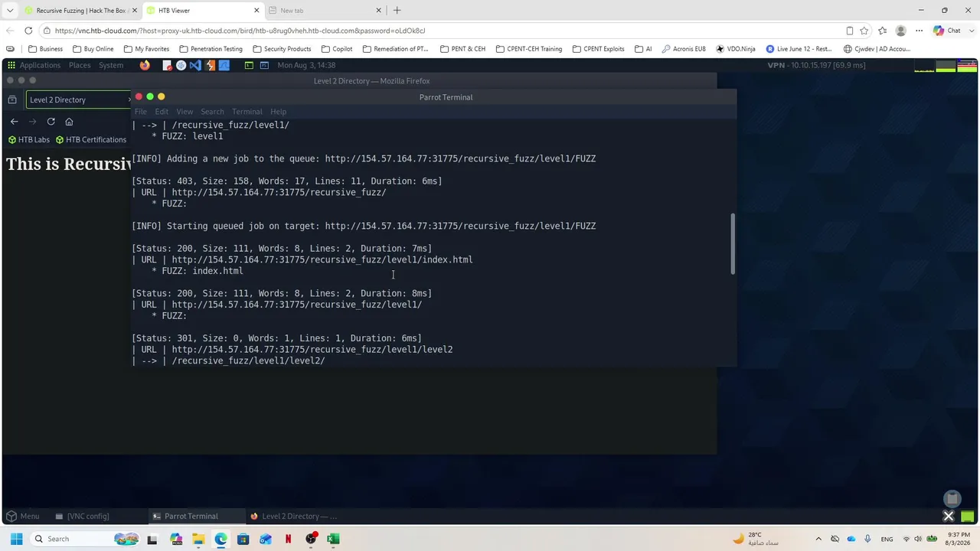980x551 pixels.
Task: Open the My Favorites bookmarks folder
Action: [146, 49]
